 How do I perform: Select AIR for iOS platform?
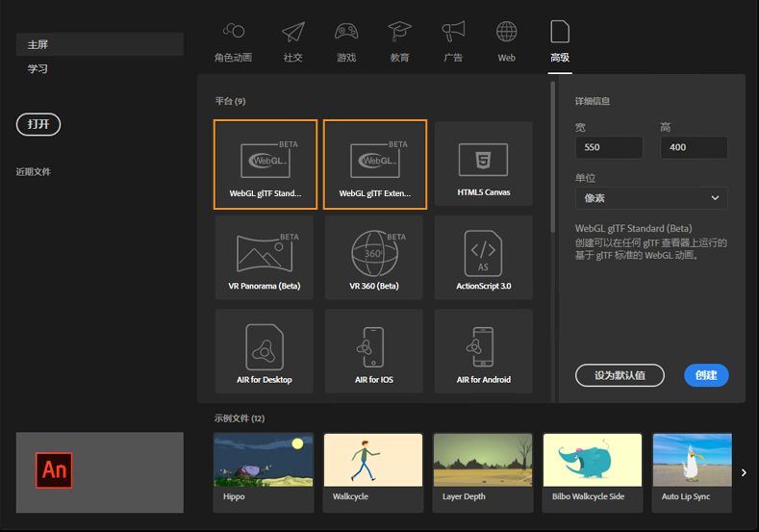pos(374,351)
